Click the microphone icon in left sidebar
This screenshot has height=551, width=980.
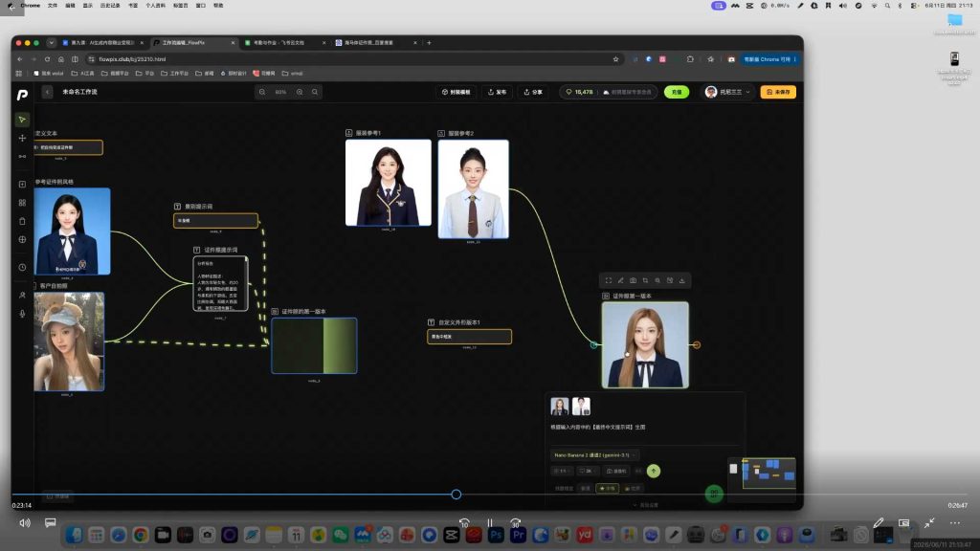[x=22, y=314]
